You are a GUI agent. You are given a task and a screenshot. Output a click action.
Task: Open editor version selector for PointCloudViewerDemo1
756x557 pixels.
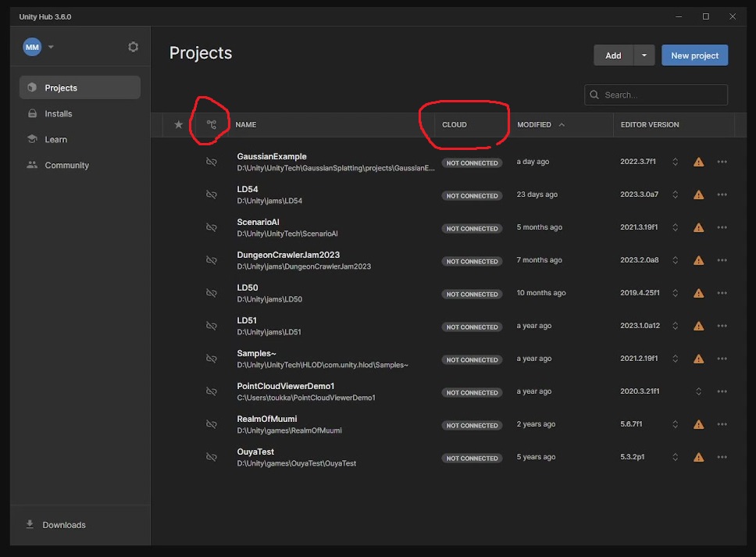tap(699, 391)
